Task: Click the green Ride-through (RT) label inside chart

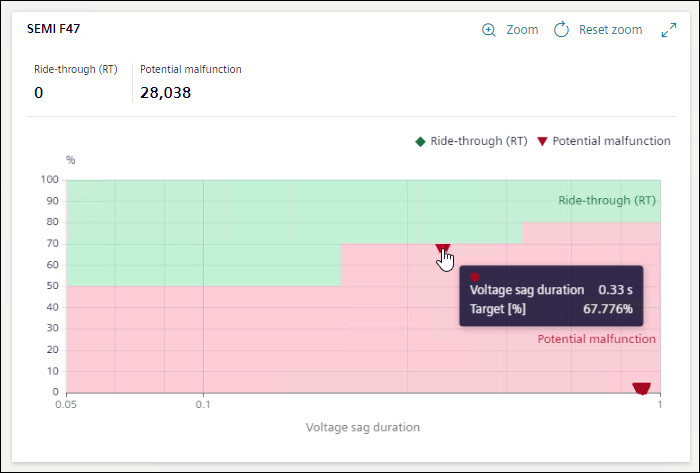Action: tap(607, 200)
